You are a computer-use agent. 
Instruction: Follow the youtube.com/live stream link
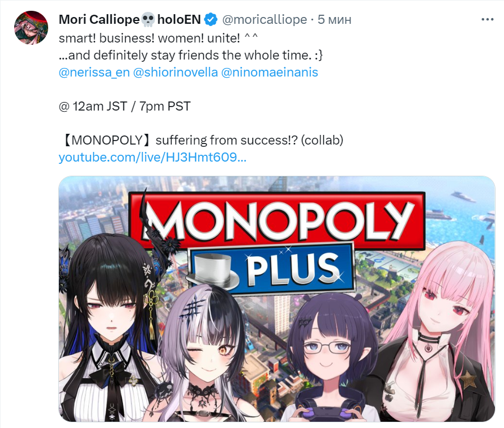(x=152, y=158)
